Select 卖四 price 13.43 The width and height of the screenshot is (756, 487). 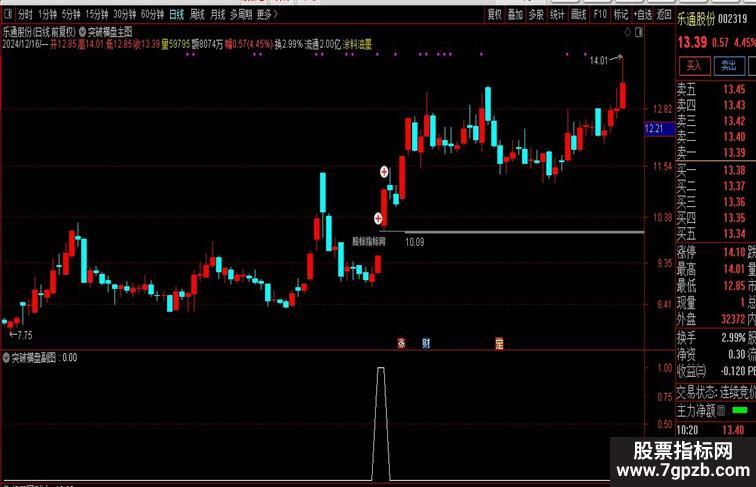[734, 105]
